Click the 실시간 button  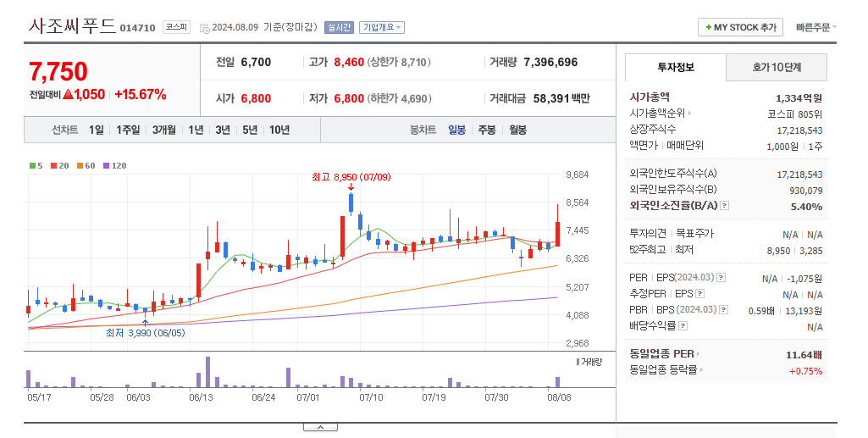click(x=339, y=27)
